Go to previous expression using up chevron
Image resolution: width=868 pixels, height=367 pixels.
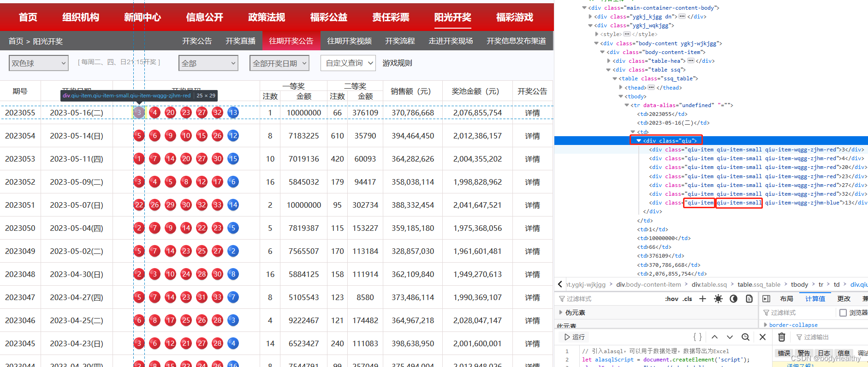click(714, 337)
